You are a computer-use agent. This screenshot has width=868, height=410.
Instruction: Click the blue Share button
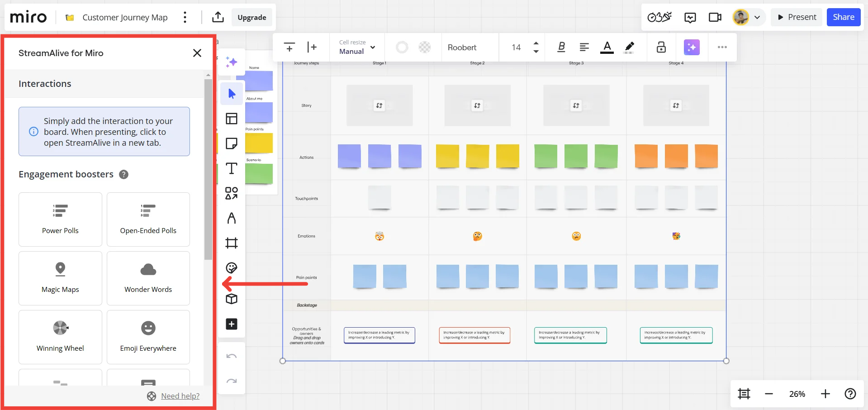844,17
